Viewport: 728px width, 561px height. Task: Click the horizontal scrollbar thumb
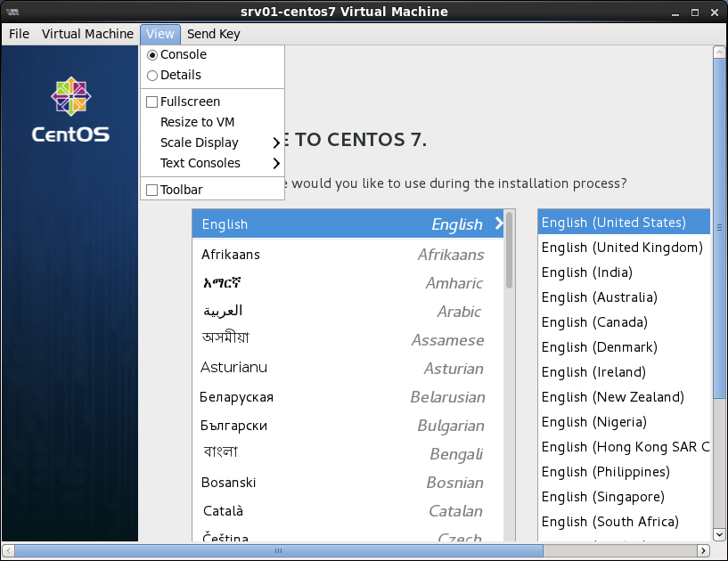pos(279,551)
